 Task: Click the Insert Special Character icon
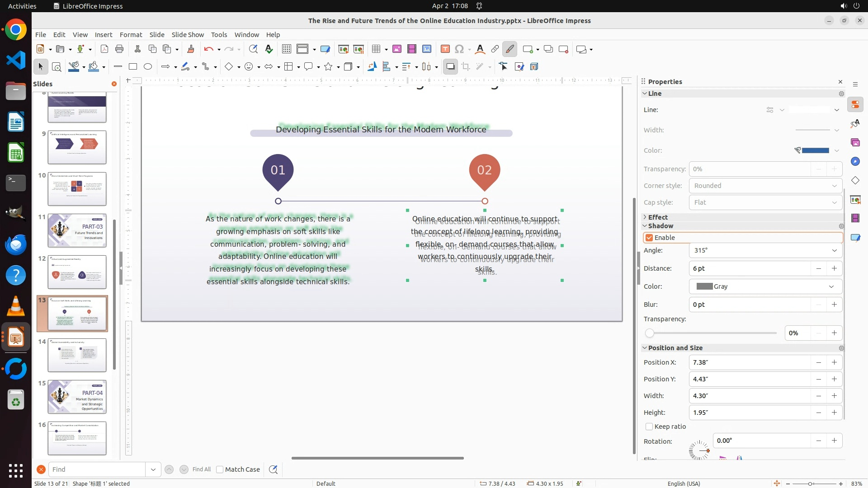tap(459, 49)
